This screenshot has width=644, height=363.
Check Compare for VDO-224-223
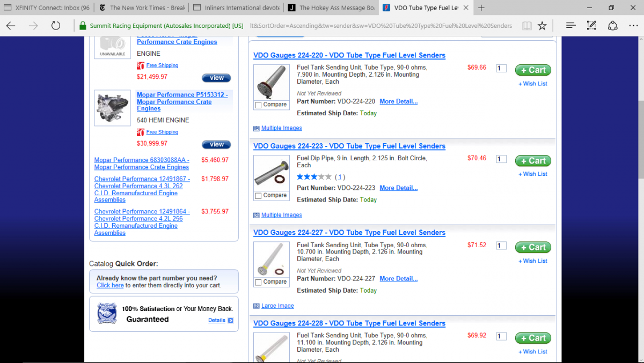[259, 196]
